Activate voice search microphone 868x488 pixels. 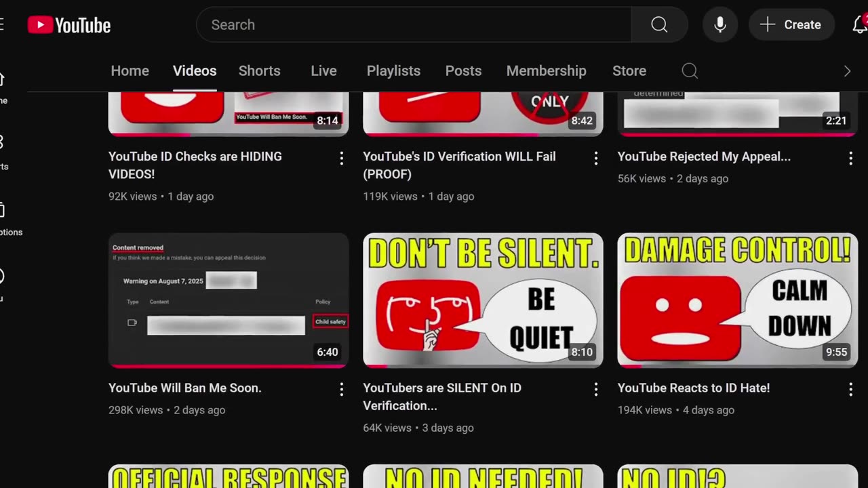720,24
